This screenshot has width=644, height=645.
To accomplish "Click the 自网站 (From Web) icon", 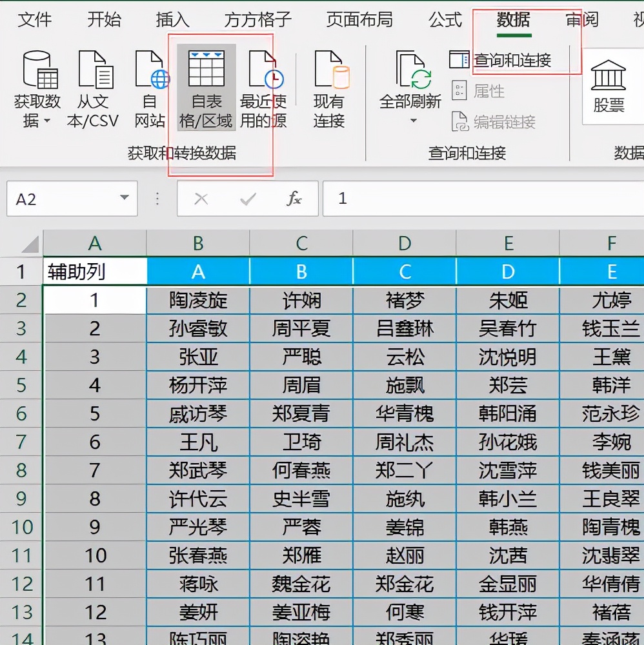I will 152,69.
